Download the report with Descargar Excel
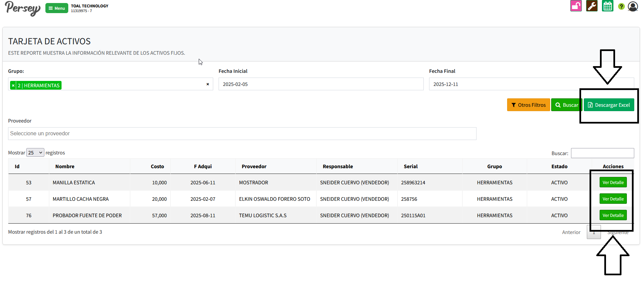644x281 pixels. coord(609,105)
